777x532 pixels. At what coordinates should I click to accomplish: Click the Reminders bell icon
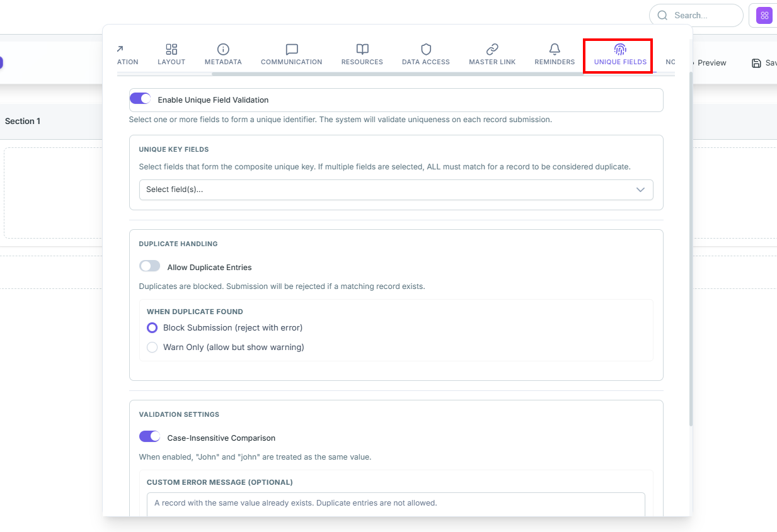[555, 49]
